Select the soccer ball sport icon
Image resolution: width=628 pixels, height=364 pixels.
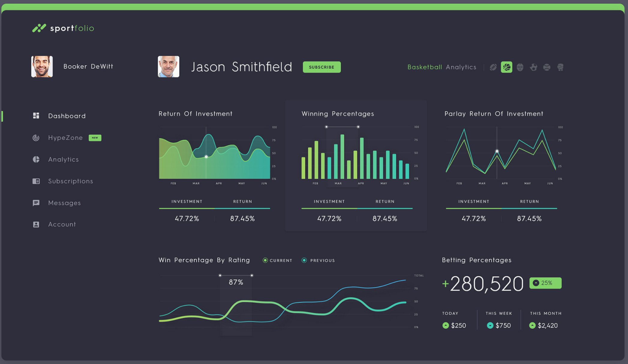click(533, 67)
